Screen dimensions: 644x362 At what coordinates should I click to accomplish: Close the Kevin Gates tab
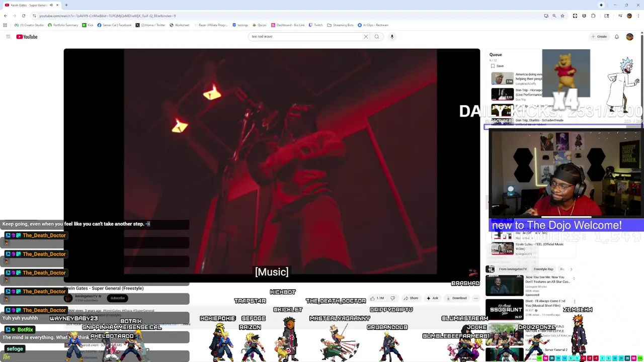tap(57, 5)
